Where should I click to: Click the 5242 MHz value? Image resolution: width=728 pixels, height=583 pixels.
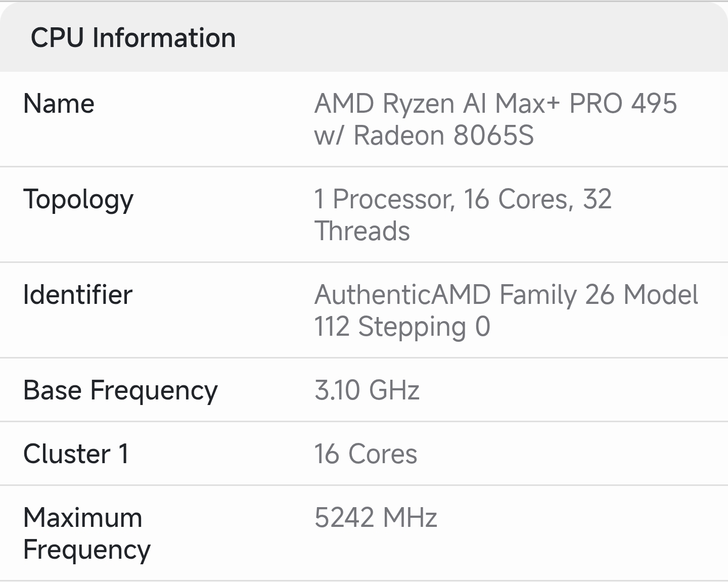point(376,518)
